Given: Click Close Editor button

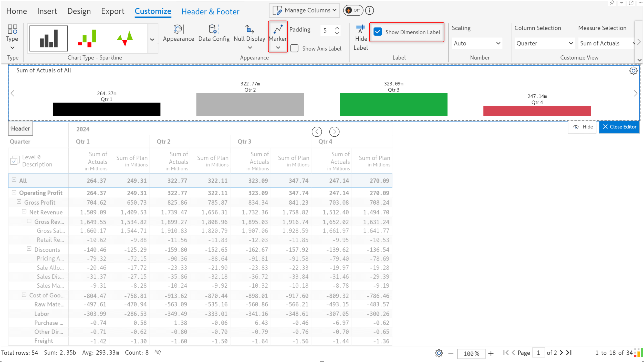Looking at the screenshot, I should tap(619, 127).
